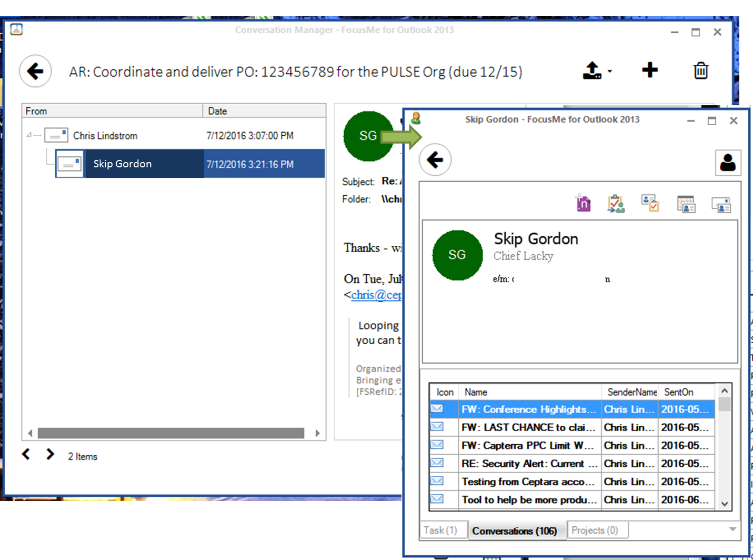The height and width of the screenshot is (560, 753).
Task: Select the Chris Lindstrom message row
Action: pyautogui.click(x=174, y=136)
